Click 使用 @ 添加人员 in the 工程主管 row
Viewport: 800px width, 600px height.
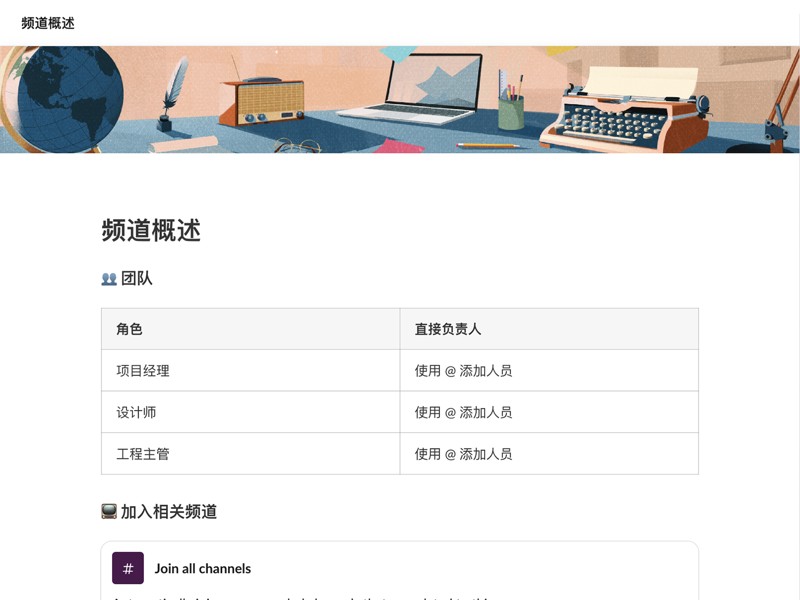[462, 454]
